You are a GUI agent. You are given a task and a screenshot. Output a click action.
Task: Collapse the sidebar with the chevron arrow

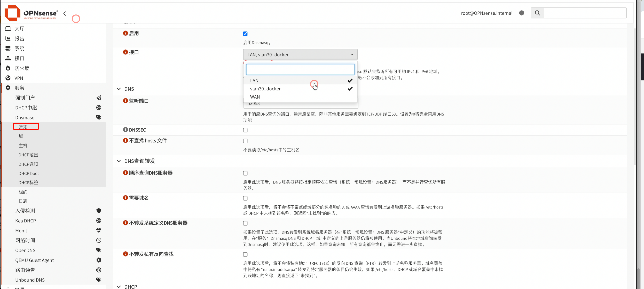coord(65,13)
